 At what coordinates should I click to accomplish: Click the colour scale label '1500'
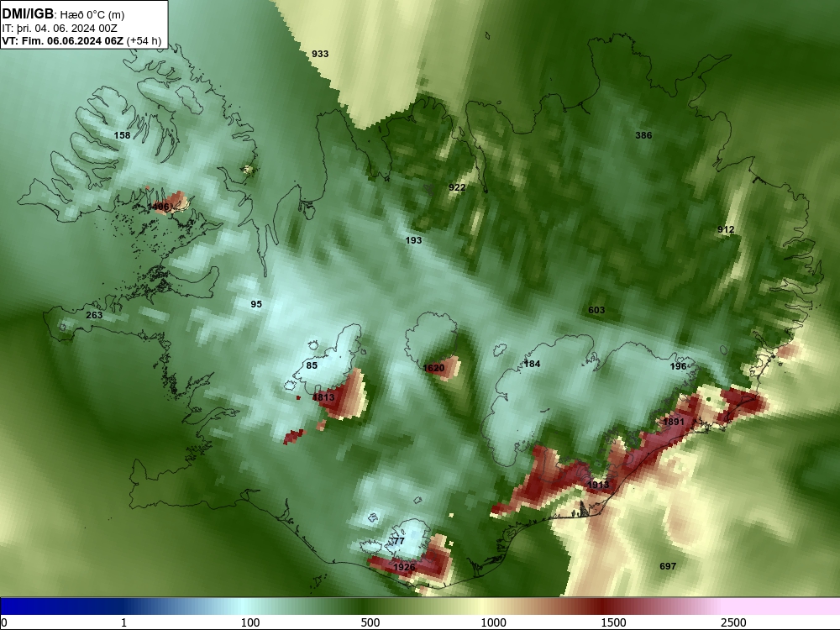613,622
